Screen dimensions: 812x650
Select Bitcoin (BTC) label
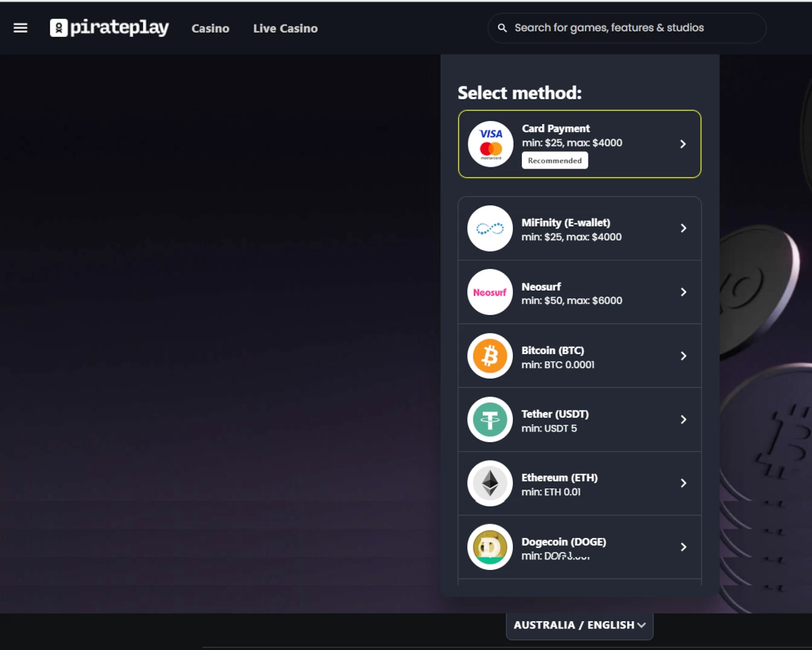[x=553, y=350]
